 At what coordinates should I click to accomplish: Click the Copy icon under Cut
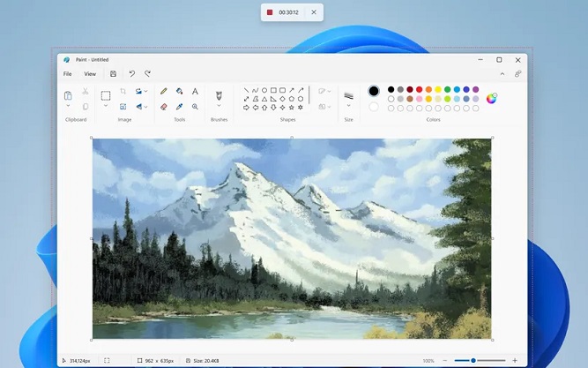point(86,107)
